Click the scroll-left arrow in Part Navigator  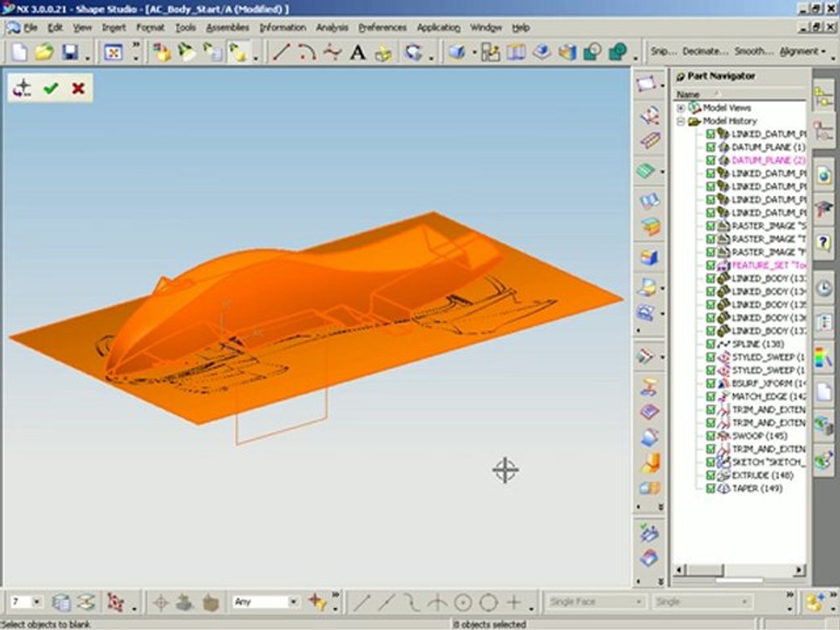tap(681, 570)
